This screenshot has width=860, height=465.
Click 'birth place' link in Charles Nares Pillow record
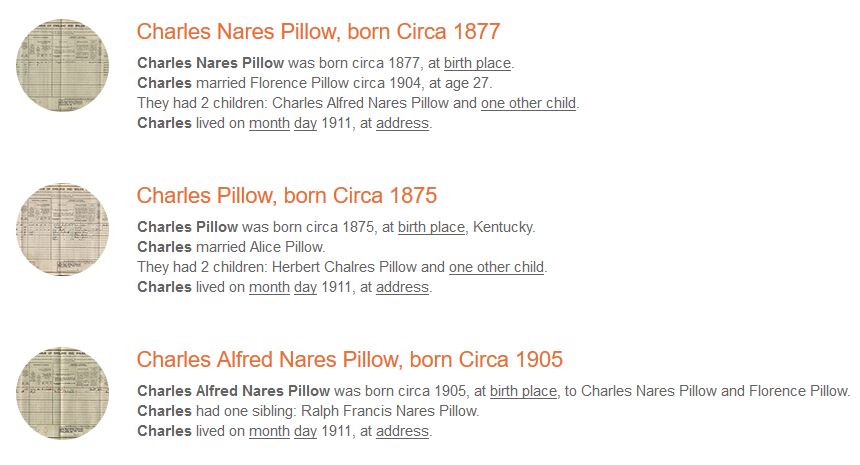[x=477, y=63]
